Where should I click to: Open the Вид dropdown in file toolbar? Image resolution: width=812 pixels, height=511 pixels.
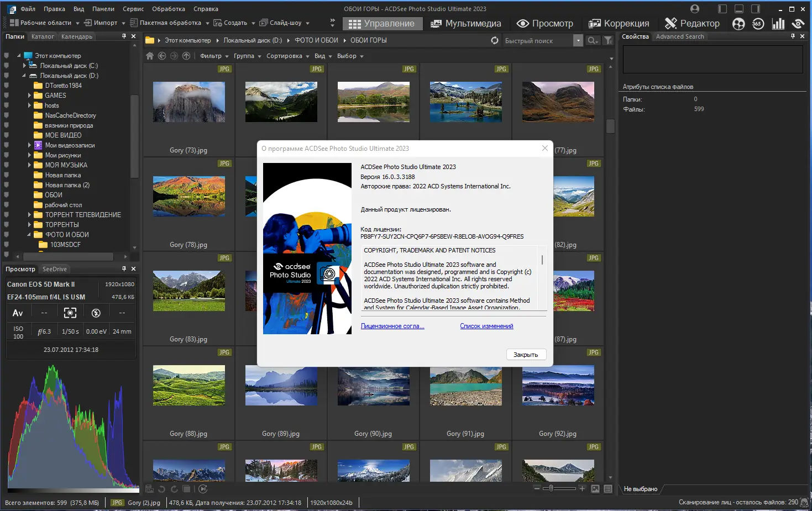point(323,56)
